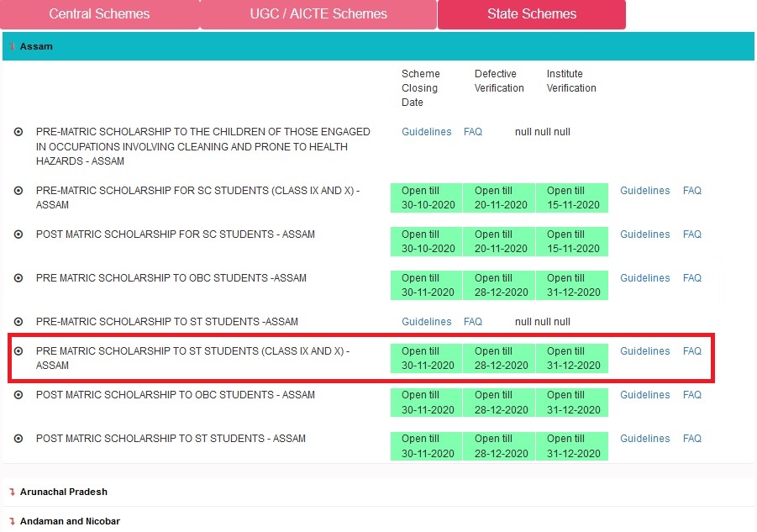
Task: Switch to the Central Schemes tab
Action: (99, 14)
